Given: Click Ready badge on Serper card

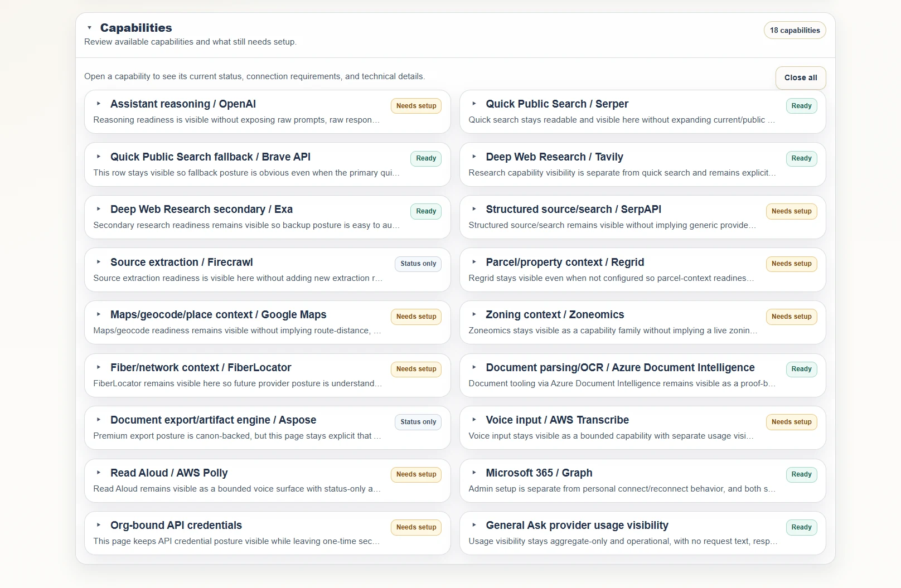Looking at the screenshot, I should pyautogui.click(x=801, y=106).
